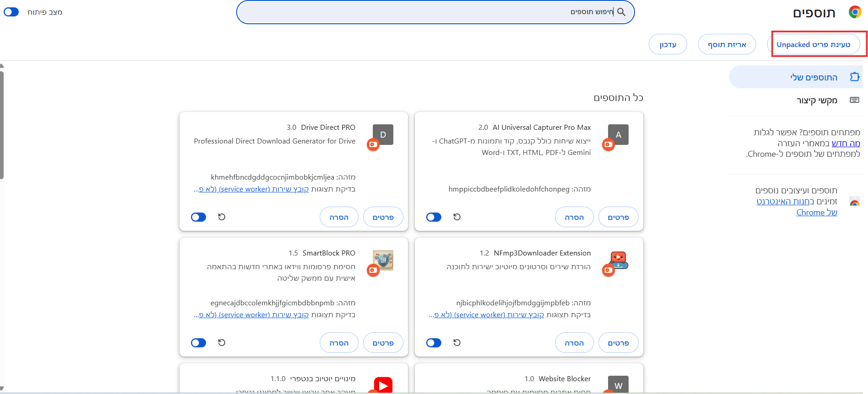Screen dimensions: 868x394
Task: Click the ID text egnecajdbccolemkhjjfgicmbdbbnpmb
Action: click(272, 303)
